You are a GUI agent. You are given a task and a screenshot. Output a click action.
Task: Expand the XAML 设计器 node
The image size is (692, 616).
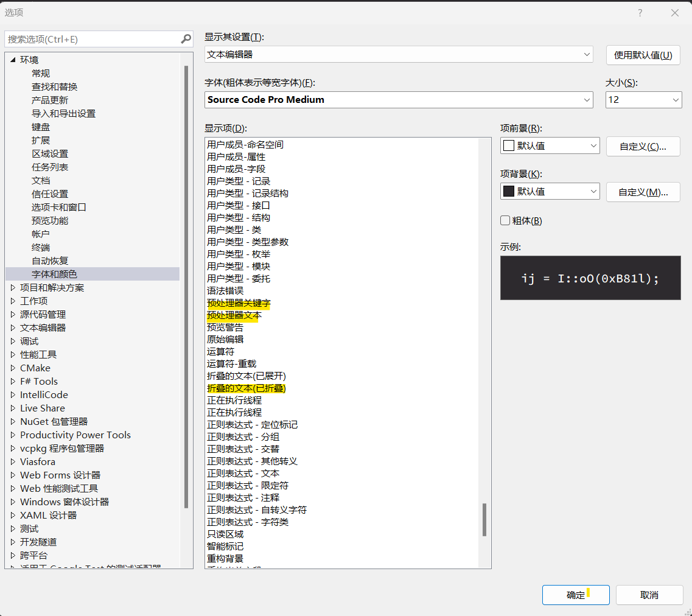coord(13,516)
